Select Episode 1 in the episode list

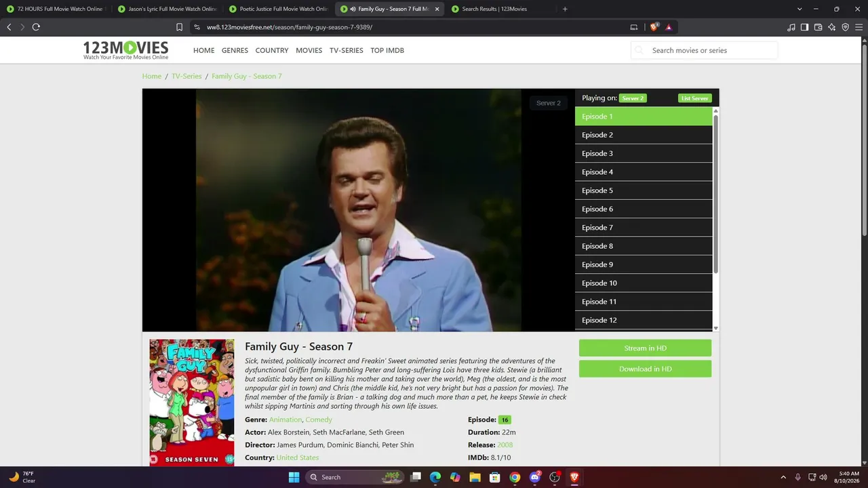tap(644, 117)
